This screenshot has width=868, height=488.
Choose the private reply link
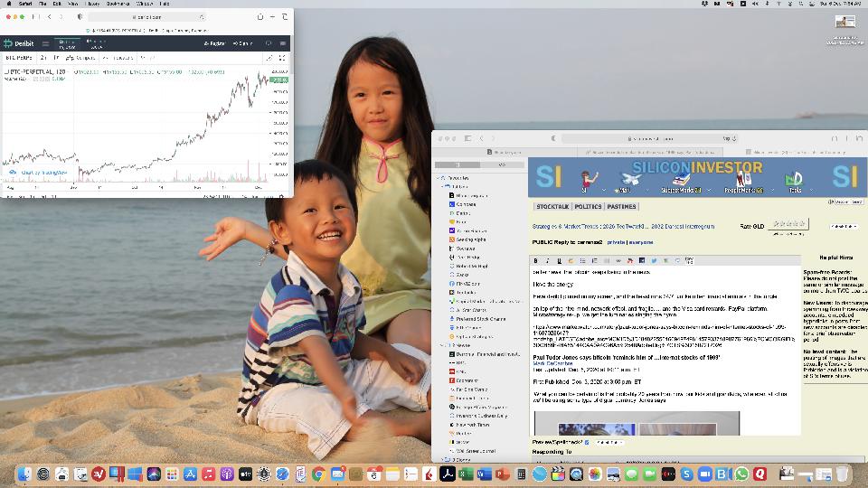(x=616, y=242)
